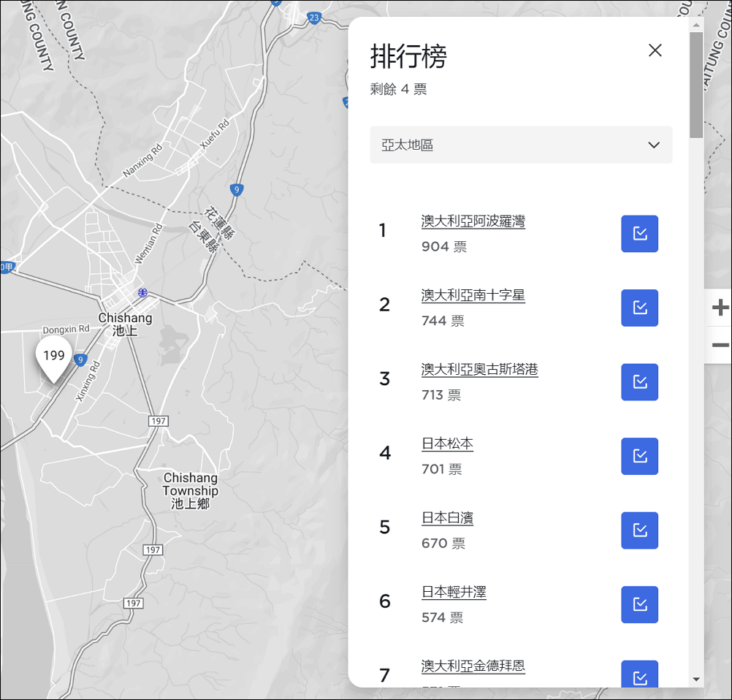Image resolution: width=732 pixels, height=700 pixels.
Task: Click the 904 票 vote count
Action: [444, 246]
